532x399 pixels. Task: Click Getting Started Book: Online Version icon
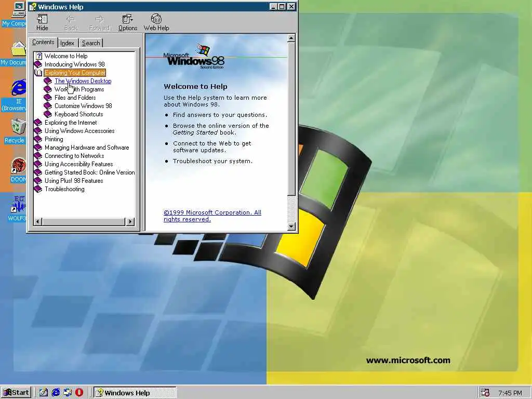click(38, 172)
